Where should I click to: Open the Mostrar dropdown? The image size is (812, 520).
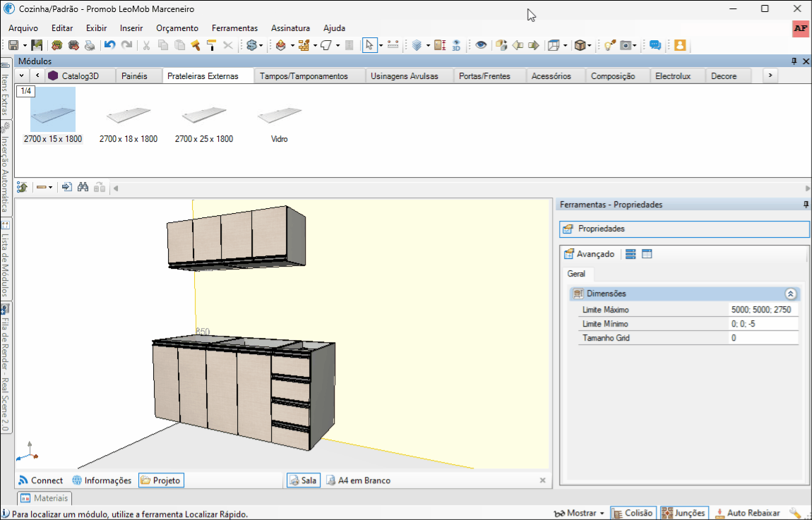point(580,513)
